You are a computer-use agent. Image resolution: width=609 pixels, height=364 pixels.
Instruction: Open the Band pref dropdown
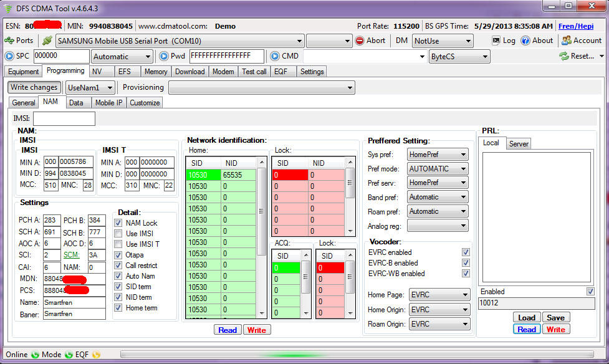pyautogui.click(x=438, y=197)
